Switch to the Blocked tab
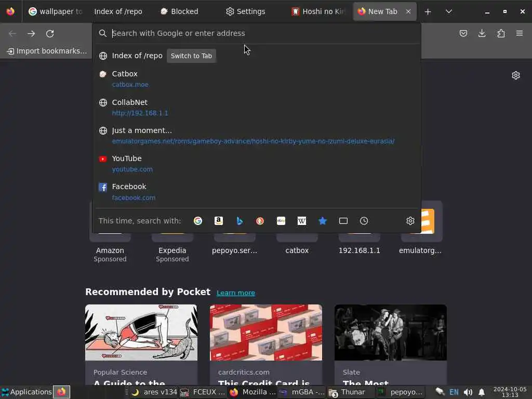This screenshot has height=399, width=532. [185, 11]
